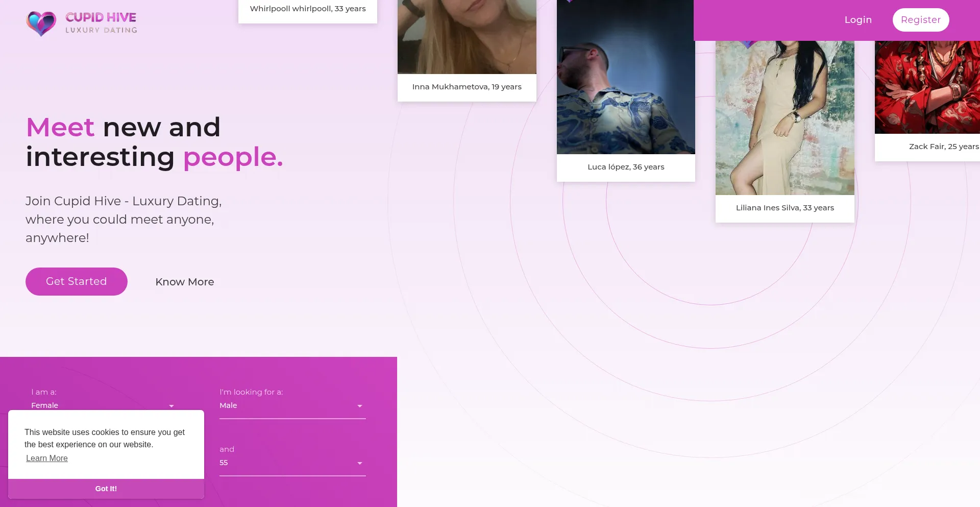Image resolution: width=980 pixels, height=507 pixels.
Task: Click the Register button
Action: pos(921,20)
